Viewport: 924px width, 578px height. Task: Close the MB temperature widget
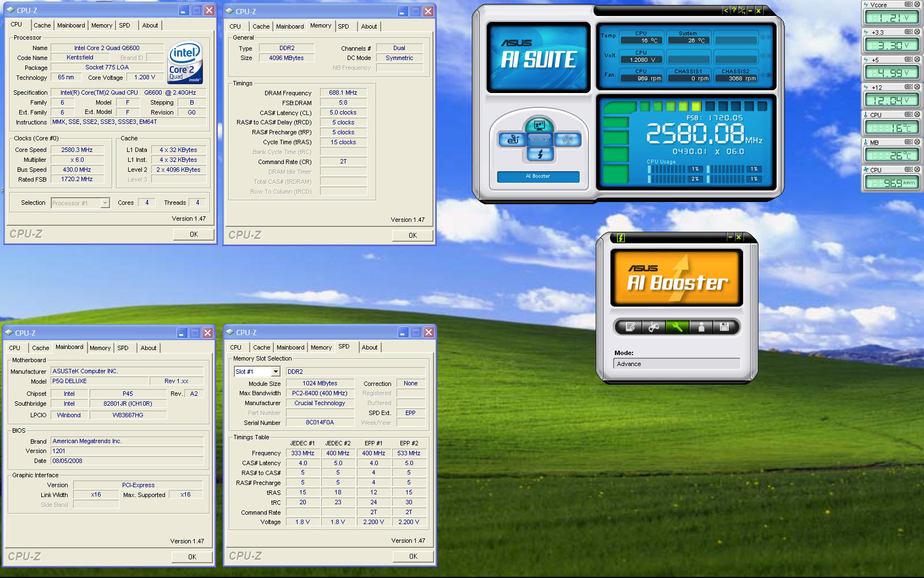click(917, 142)
